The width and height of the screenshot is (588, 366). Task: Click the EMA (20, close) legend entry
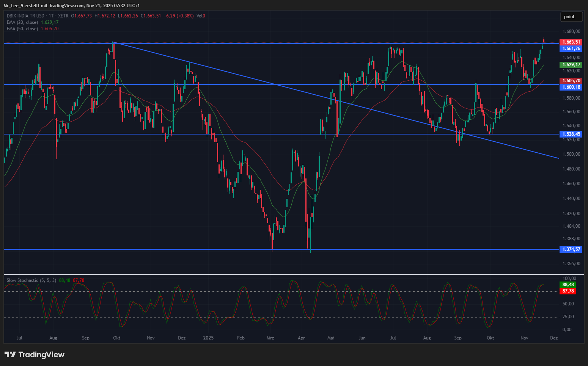(22, 22)
